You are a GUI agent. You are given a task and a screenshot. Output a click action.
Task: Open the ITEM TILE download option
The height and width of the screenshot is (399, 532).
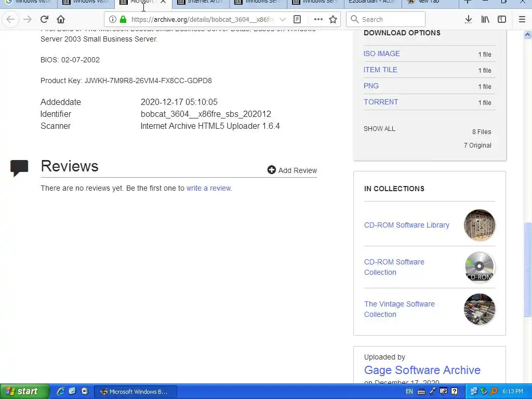pos(380,70)
